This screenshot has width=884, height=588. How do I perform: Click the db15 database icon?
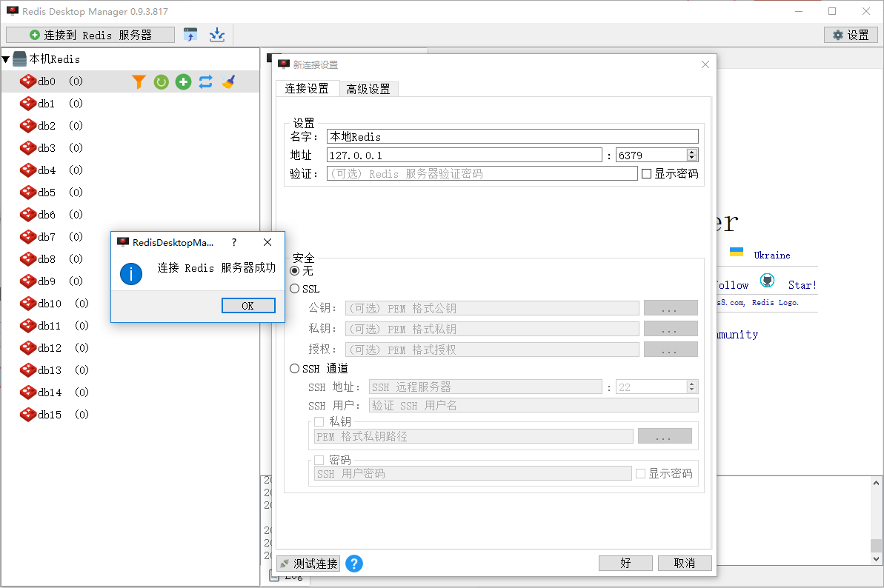click(x=28, y=415)
